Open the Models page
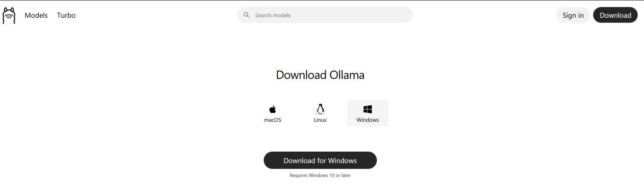Screen dimensions: 644x195 click(36, 15)
